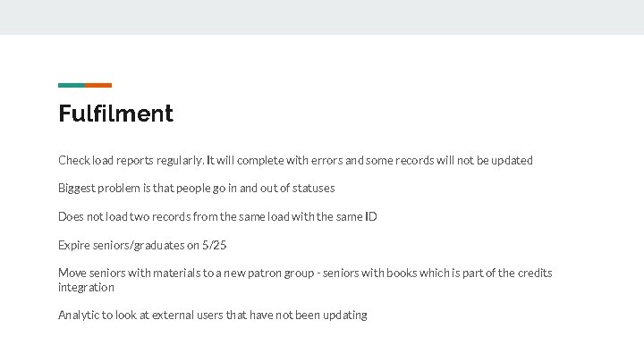Click the words 'will not be updated'

pyautogui.click(x=484, y=160)
